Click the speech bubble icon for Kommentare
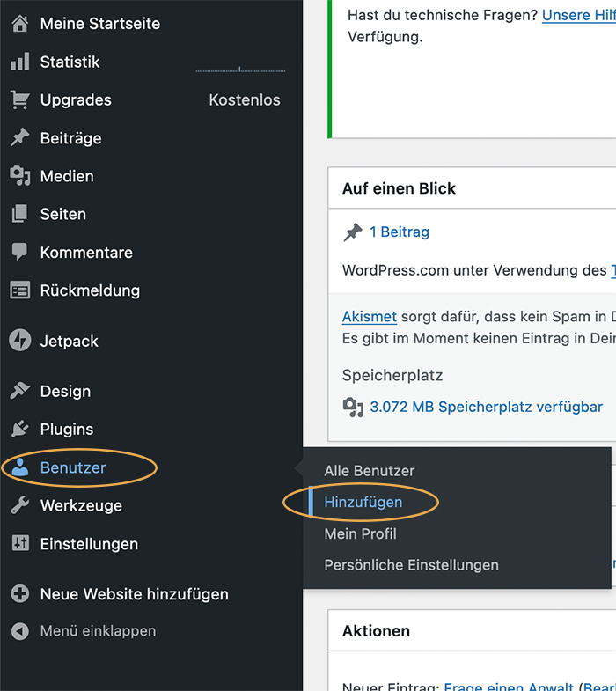 pos(20,252)
